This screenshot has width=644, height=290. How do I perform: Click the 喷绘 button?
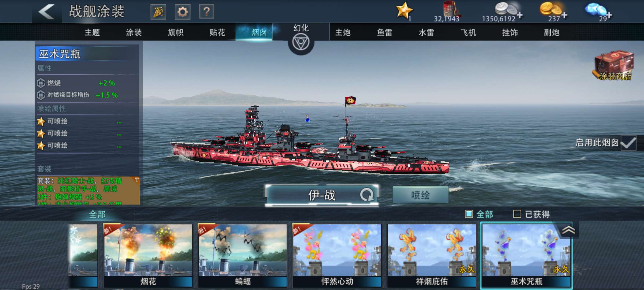(420, 195)
